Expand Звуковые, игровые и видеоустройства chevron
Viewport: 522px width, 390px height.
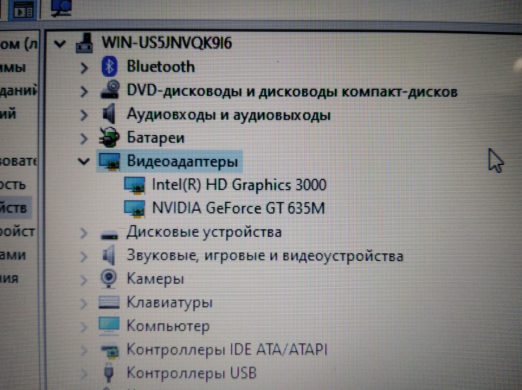coord(84,256)
